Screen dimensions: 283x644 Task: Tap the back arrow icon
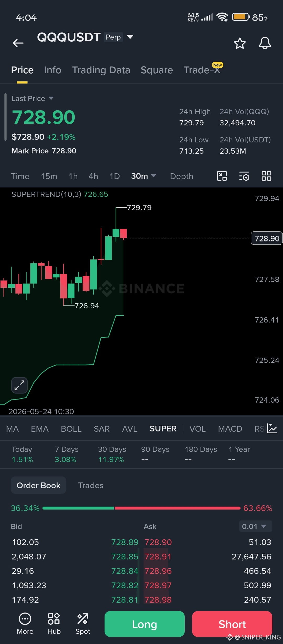(x=18, y=43)
